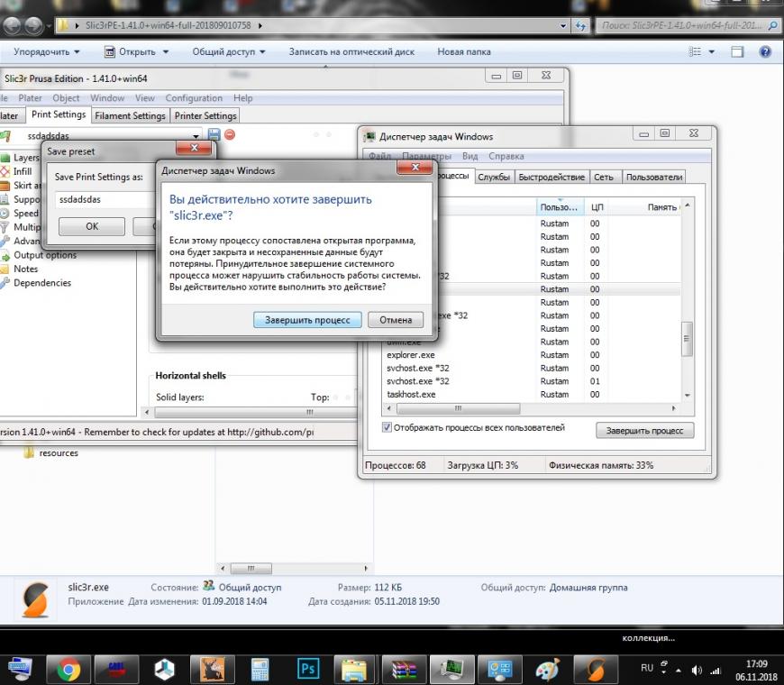Open the Упорядочить dropdown in Explorer toolbar

tap(47, 51)
